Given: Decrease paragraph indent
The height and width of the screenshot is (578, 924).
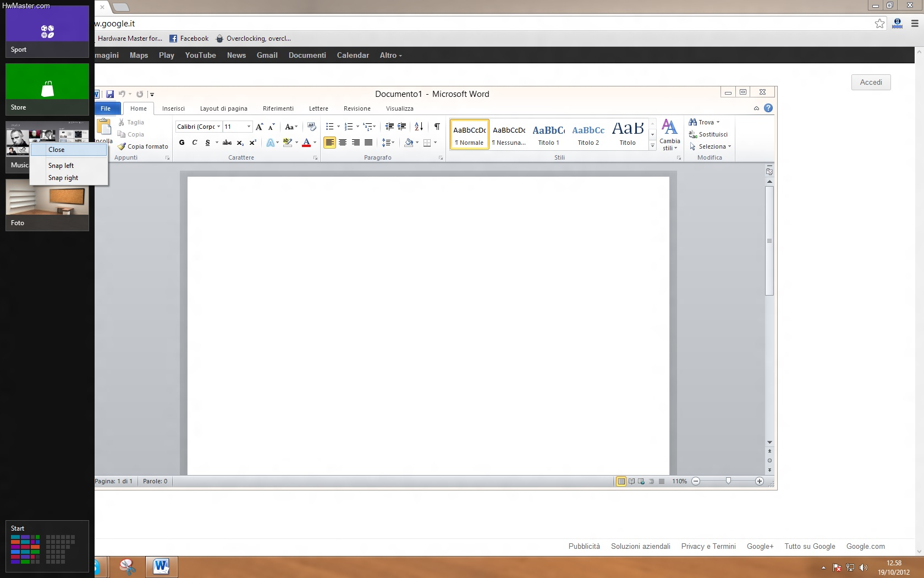Looking at the screenshot, I should pos(389,127).
